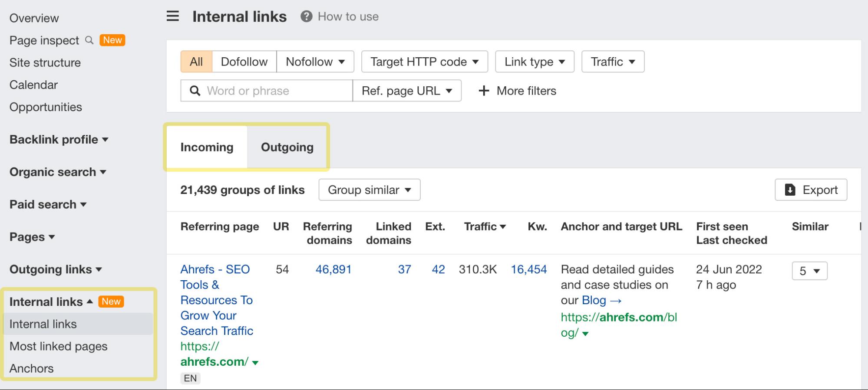
Task: Select the Dofollow filter
Action: pos(244,62)
